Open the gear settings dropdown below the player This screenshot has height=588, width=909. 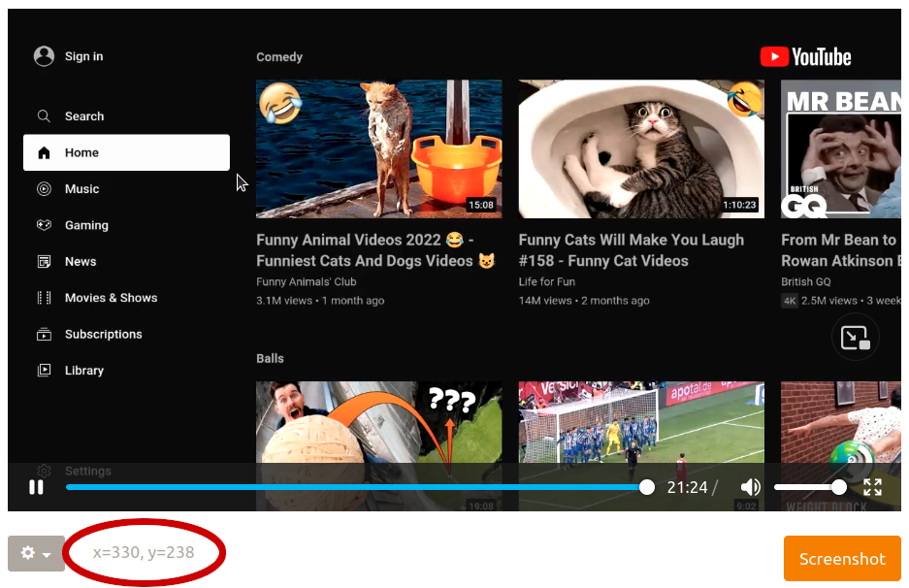point(36,553)
